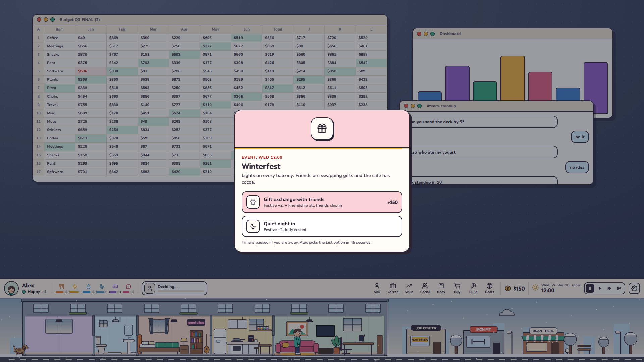The image size is (644, 362).
Task: Set game speed to fast forward
Action: 609,288
